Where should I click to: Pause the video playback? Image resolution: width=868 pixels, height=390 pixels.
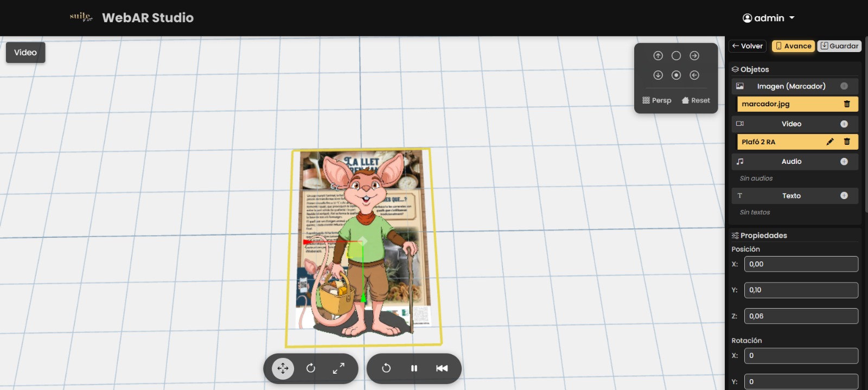click(414, 368)
